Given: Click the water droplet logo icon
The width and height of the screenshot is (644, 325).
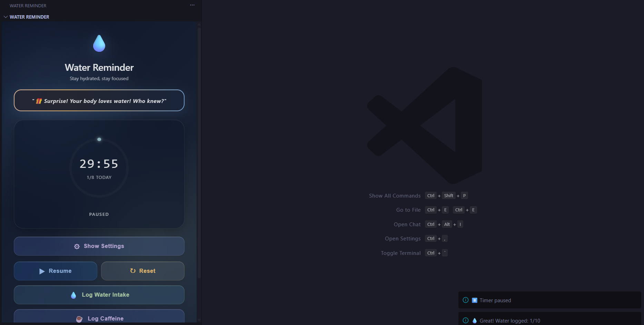Looking at the screenshot, I should click(x=99, y=44).
